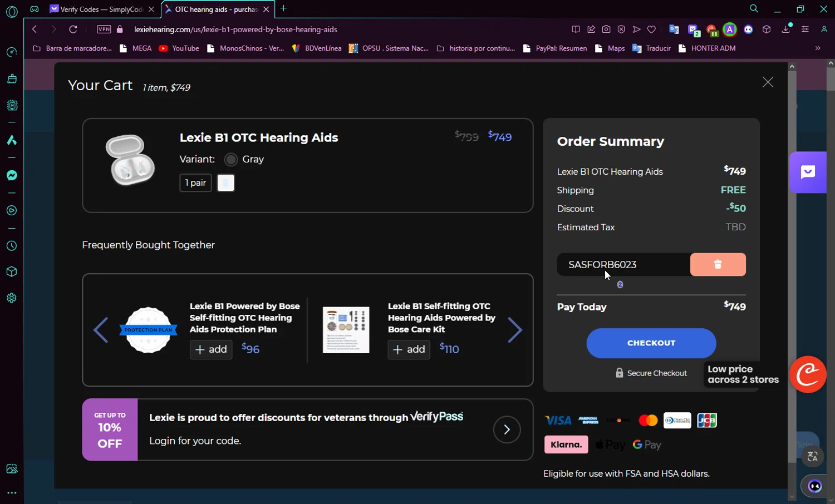This screenshot has height=504, width=835.
Task: Add Bose Care Kit for $110
Action: pyautogui.click(x=409, y=349)
